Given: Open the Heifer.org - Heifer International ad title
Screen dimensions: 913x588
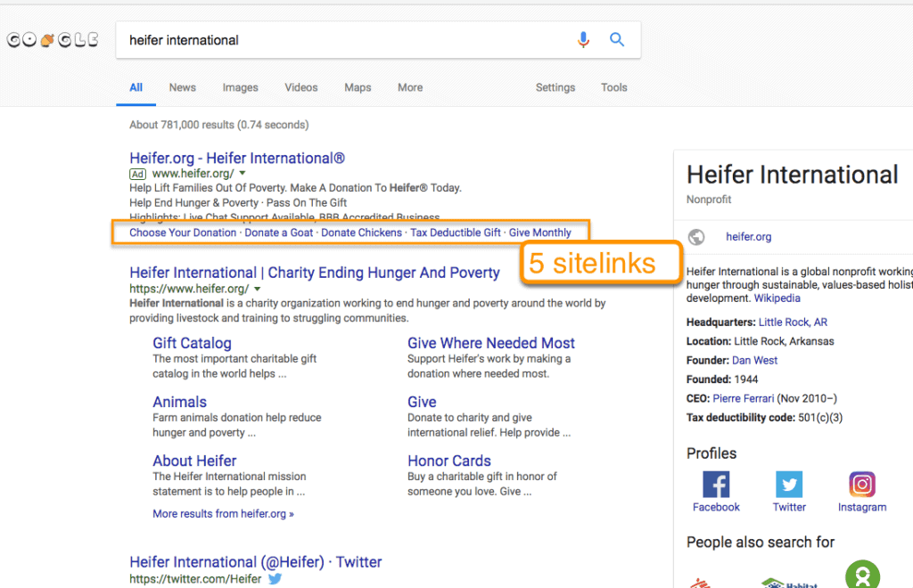Looking at the screenshot, I should coord(237,159).
